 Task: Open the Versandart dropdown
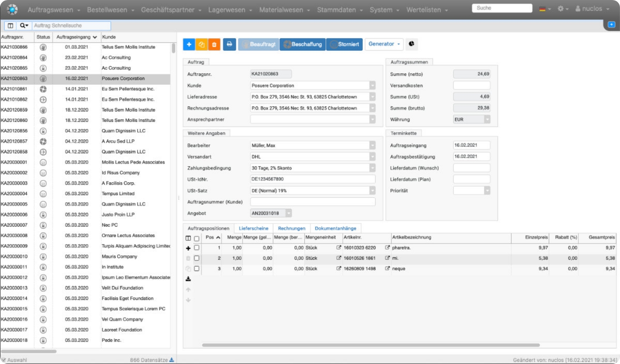tap(372, 157)
